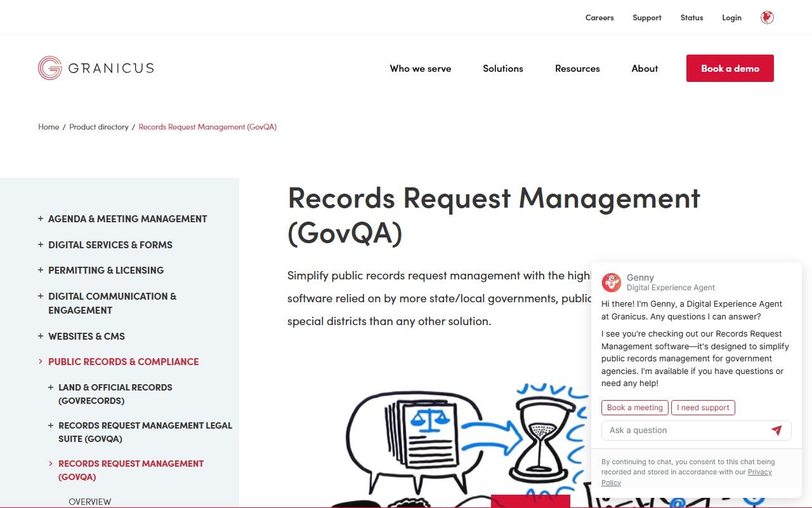Expand Digital Communication & Engagement plus icon

point(41,296)
